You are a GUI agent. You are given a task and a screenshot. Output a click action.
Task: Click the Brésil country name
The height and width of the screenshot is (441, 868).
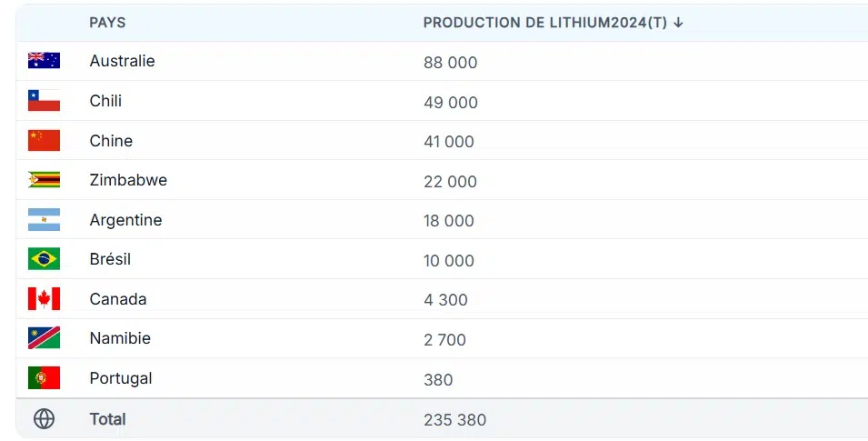(x=110, y=259)
